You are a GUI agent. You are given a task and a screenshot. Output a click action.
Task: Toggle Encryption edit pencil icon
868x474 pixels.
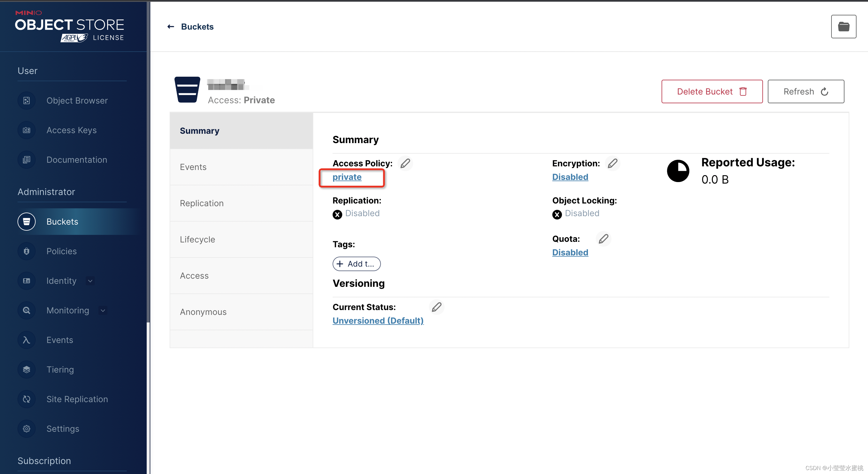point(612,163)
